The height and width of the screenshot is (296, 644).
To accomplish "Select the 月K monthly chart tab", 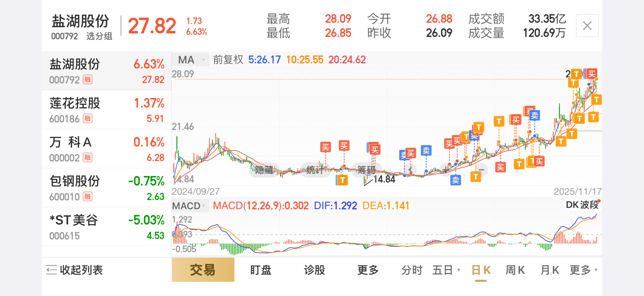I will 549,270.
